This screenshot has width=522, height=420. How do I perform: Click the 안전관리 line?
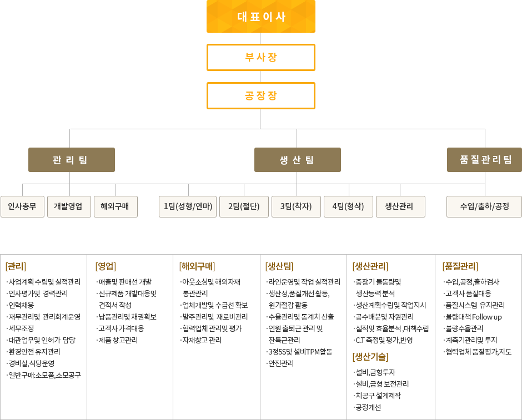pyautogui.click(x=280, y=363)
